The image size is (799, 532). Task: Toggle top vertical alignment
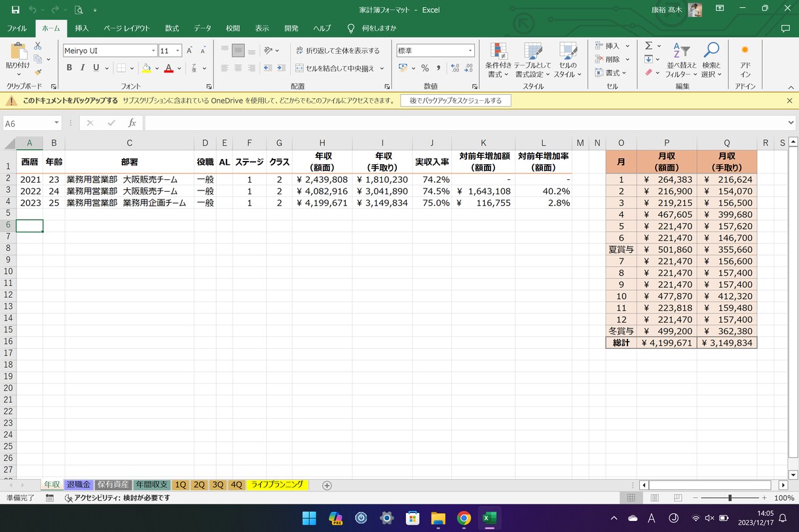[224, 50]
